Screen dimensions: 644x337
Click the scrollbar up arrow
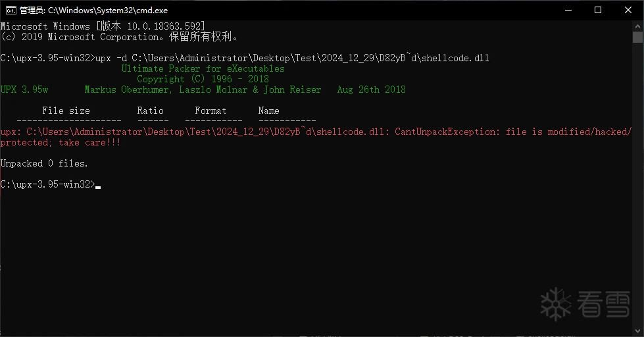[x=637, y=26]
